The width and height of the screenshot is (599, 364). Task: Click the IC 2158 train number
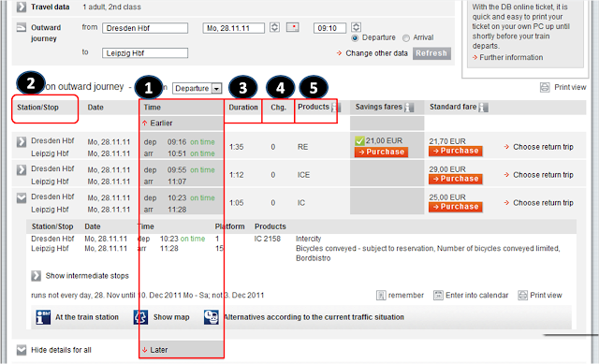268,239
